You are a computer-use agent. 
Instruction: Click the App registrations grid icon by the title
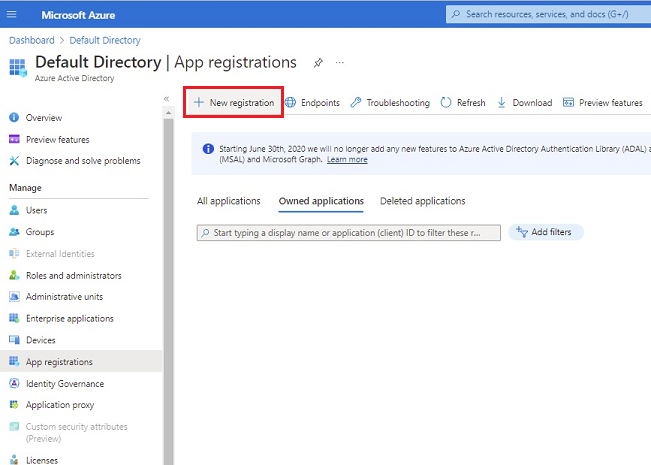click(x=18, y=68)
